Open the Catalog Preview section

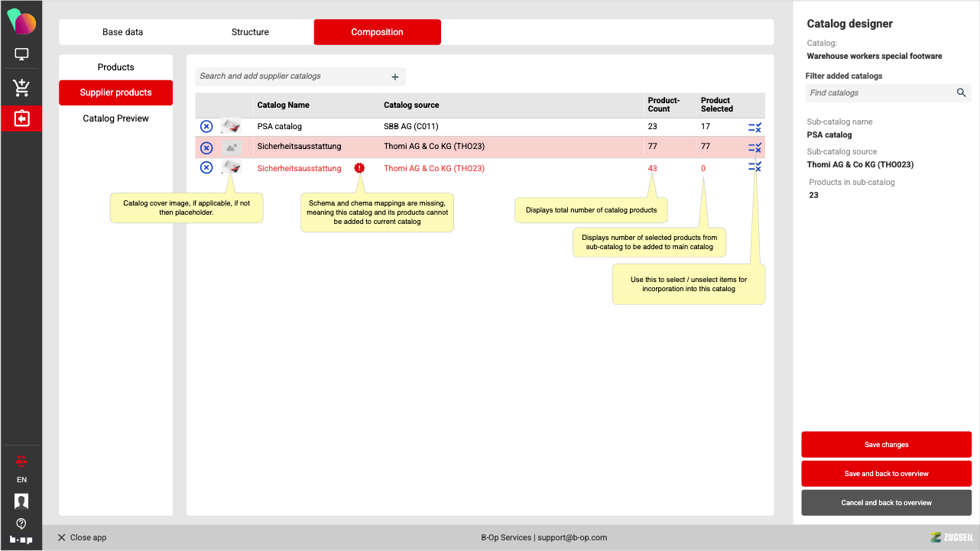(116, 118)
